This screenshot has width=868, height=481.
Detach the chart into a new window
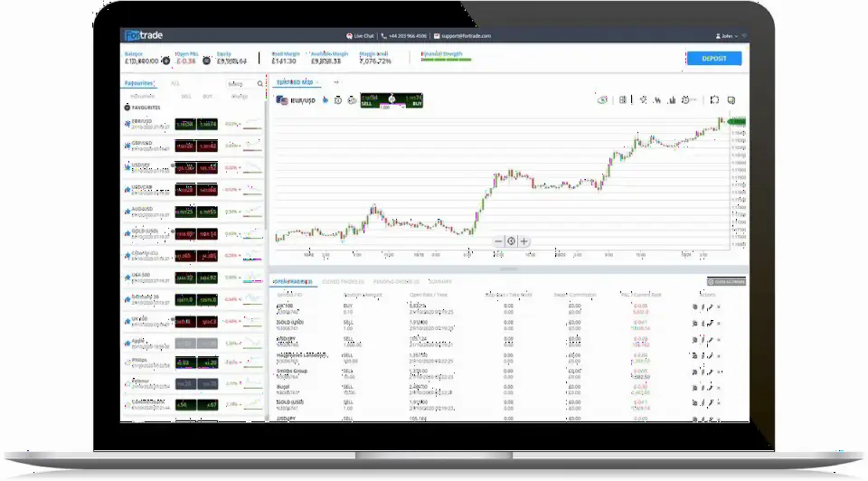click(731, 99)
